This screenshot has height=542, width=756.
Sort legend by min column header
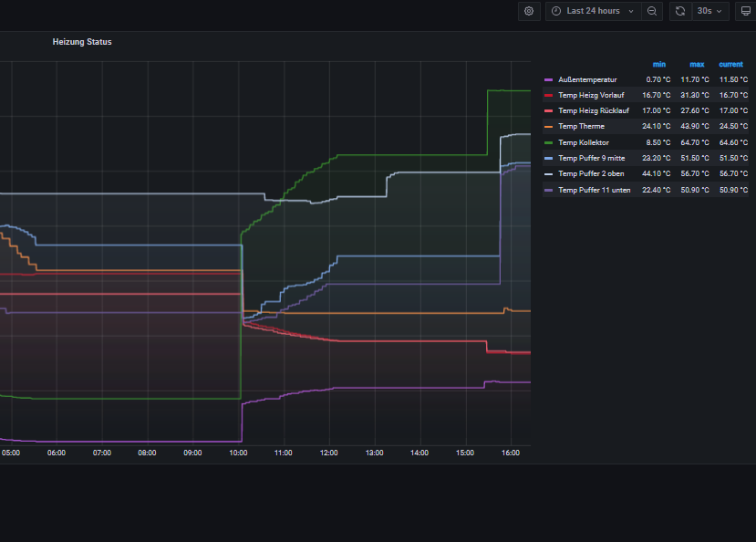(659, 64)
